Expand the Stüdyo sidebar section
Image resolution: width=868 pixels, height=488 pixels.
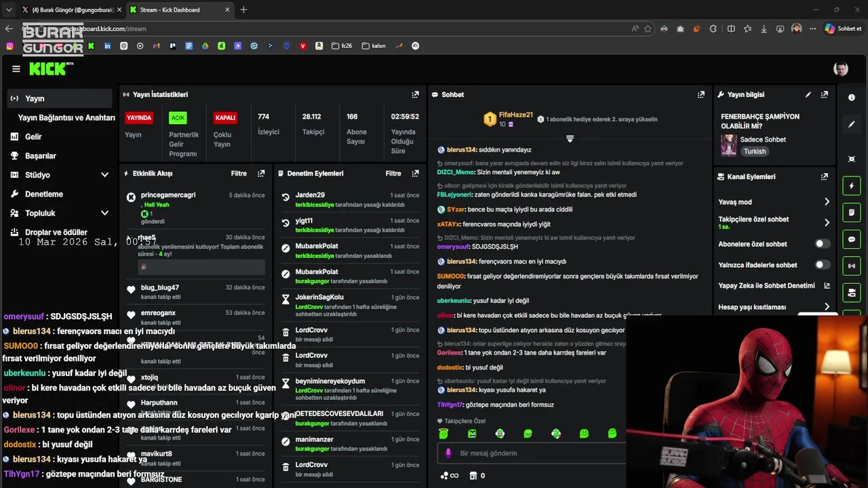pyautogui.click(x=104, y=175)
